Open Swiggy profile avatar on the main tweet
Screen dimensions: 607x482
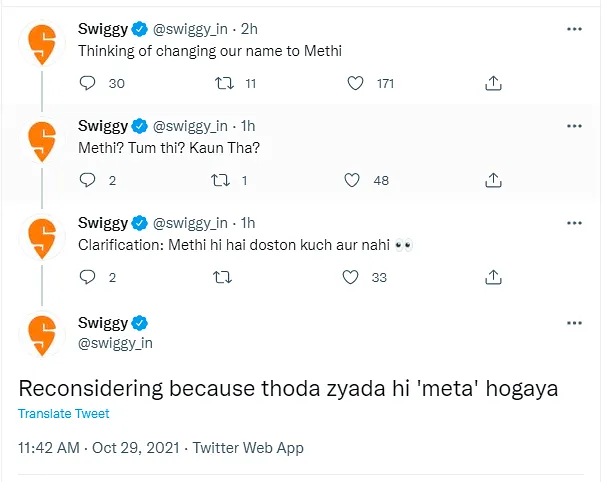42,334
